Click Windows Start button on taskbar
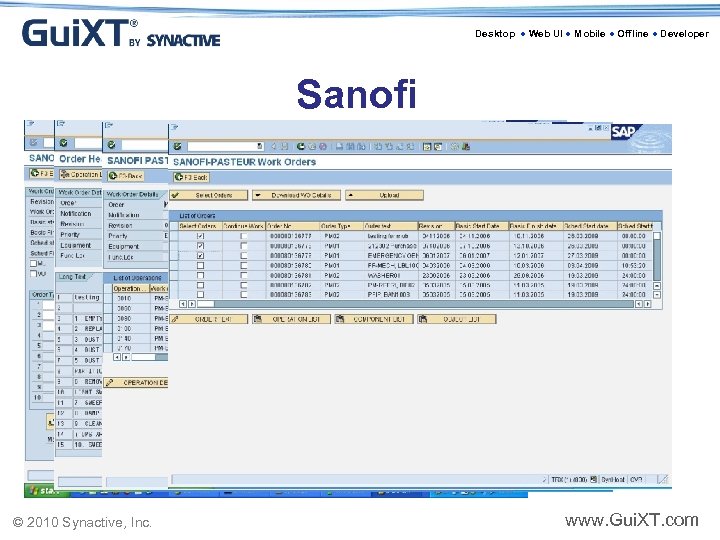Viewport: 720px width, 540px height. [x=46, y=491]
